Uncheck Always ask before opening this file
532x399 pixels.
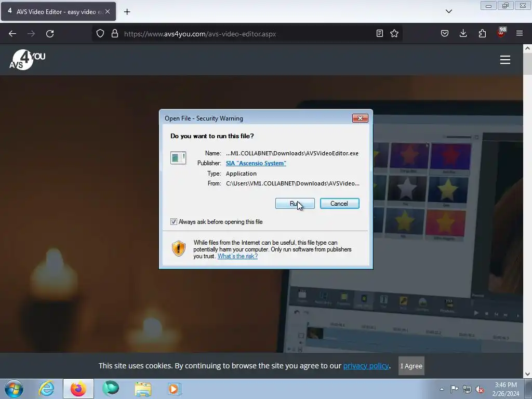(174, 222)
